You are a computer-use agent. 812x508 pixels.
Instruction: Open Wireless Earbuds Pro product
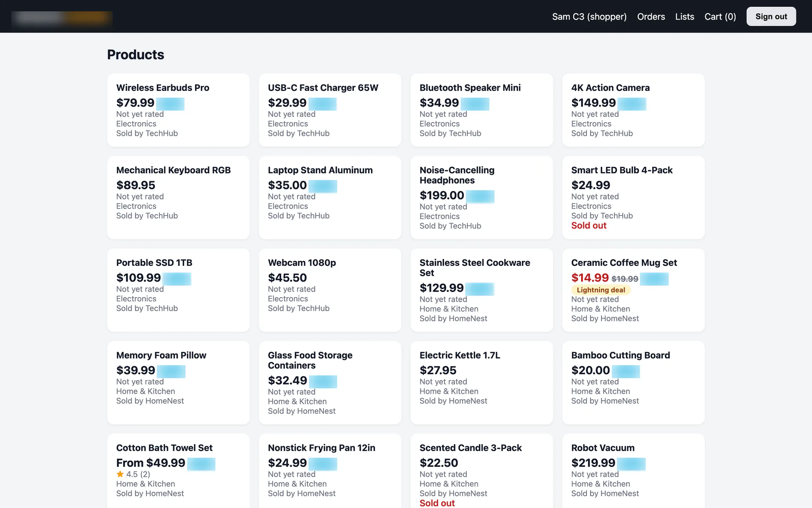pyautogui.click(x=163, y=88)
